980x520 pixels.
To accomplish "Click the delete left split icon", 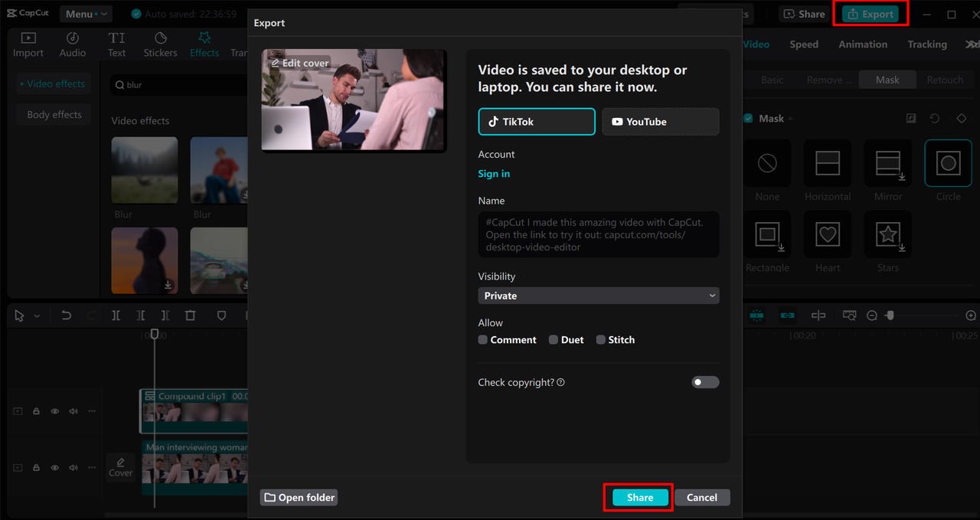I will click(141, 316).
